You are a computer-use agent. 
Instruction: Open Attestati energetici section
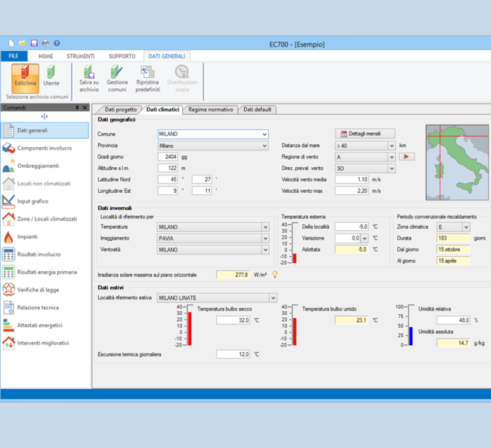[x=45, y=325]
